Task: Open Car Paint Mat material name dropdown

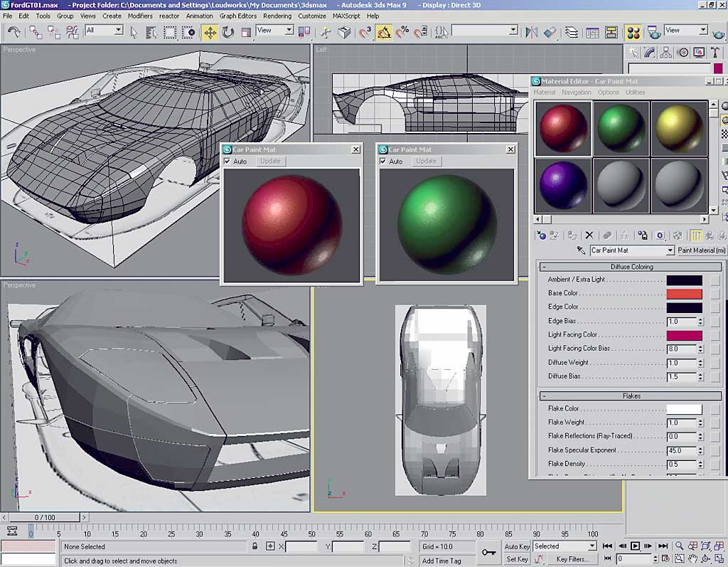Action: click(632, 250)
